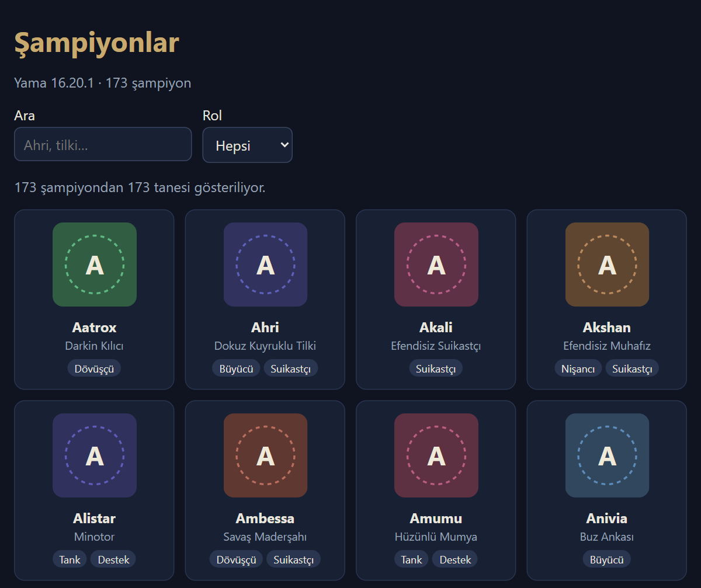Click the Rol field label
The height and width of the screenshot is (588, 701).
click(213, 116)
